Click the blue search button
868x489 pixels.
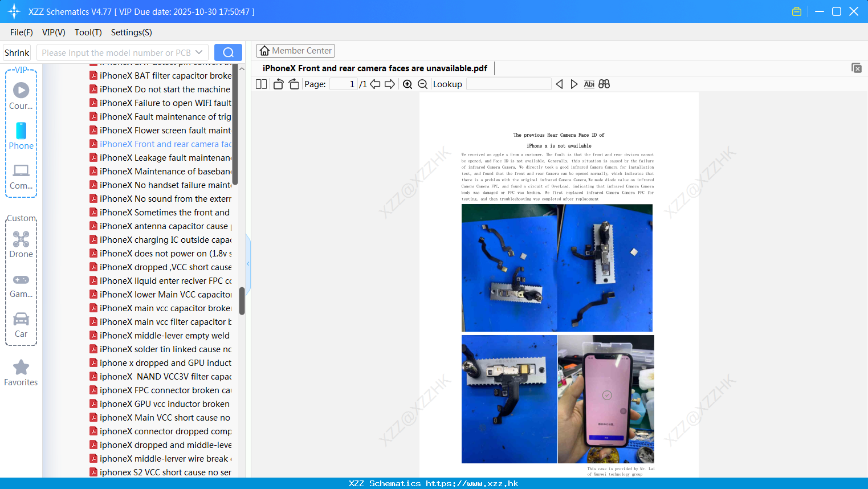click(228, 52)
